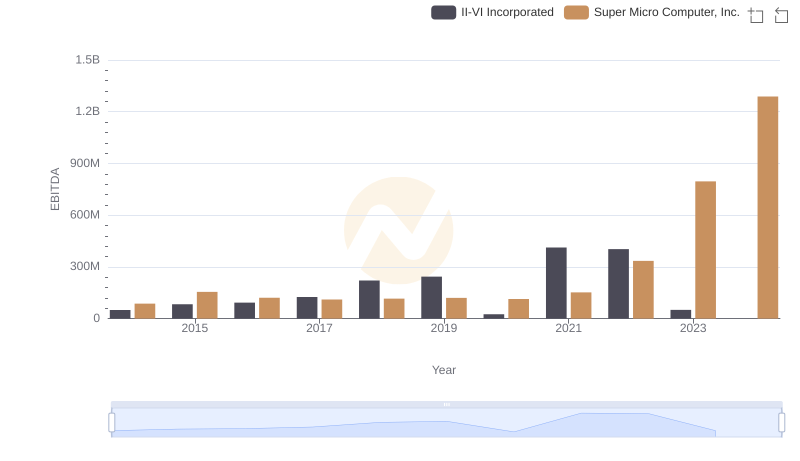This screenshot has height=461, width=800.
Task: Click the top grip bar of the zoom slider
Action: pyautogui.click(x=446, y=404)
